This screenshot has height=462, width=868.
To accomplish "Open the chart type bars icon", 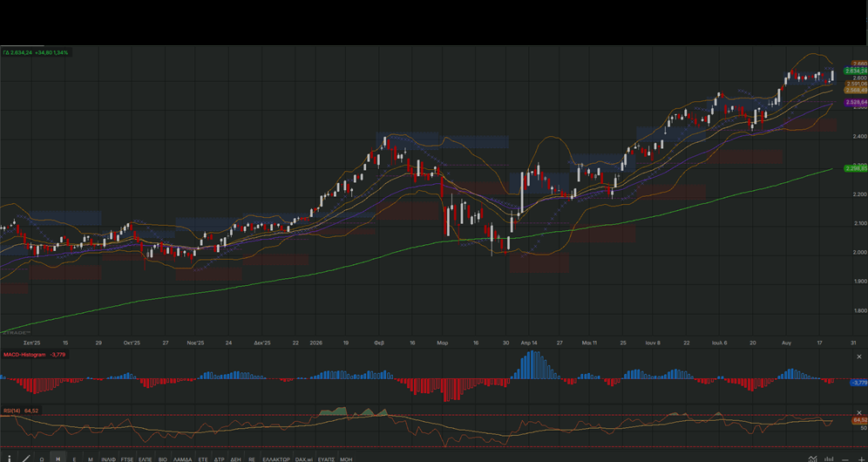I will (829, 459).
